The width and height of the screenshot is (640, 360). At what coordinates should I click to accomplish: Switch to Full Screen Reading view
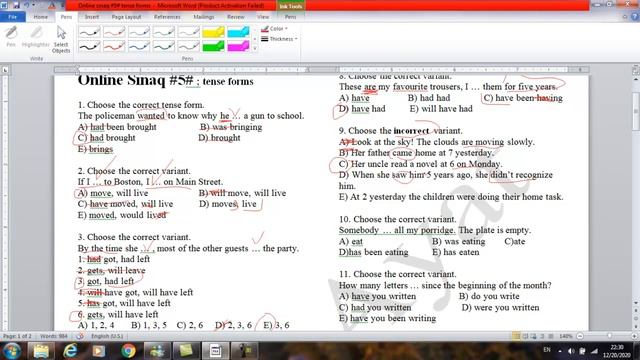point(525,336)
